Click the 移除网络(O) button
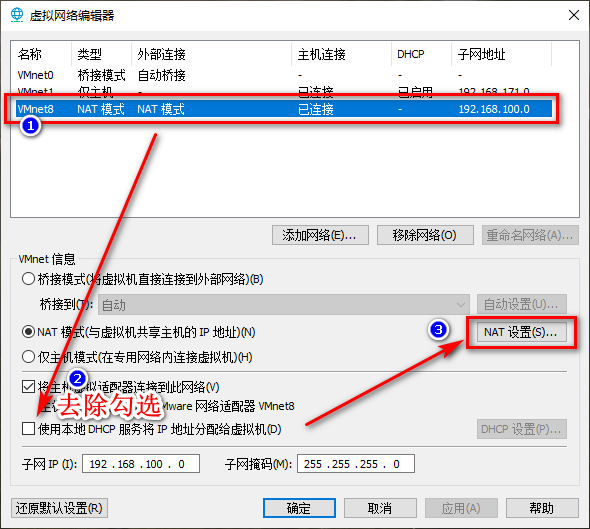This screenshot has height=529, width=590. click(425, 235)
